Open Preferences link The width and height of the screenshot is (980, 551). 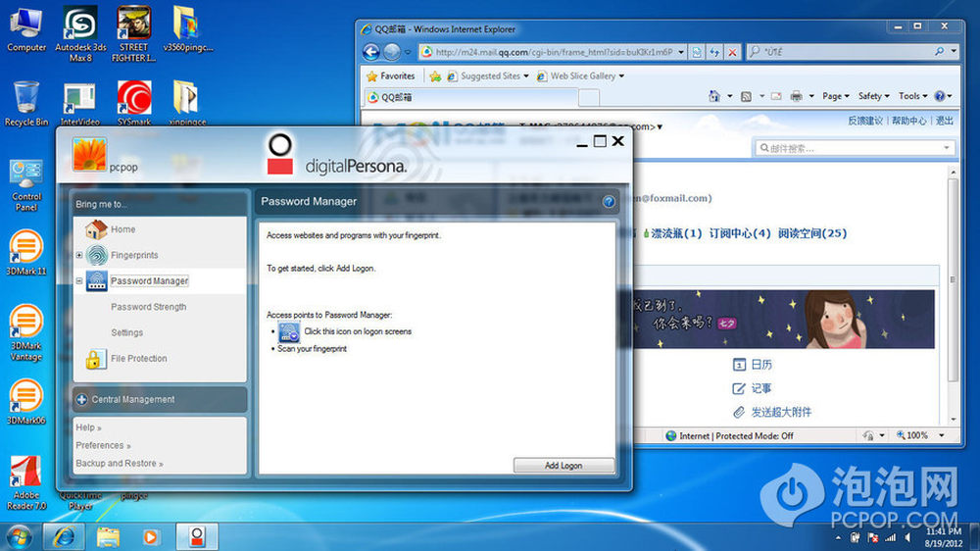pyautogui.click(x=103, y=445)
